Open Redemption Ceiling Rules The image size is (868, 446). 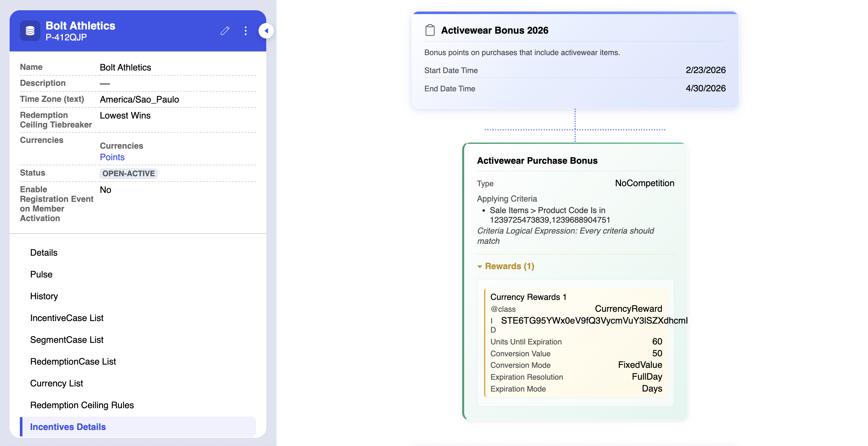[82, 405]
